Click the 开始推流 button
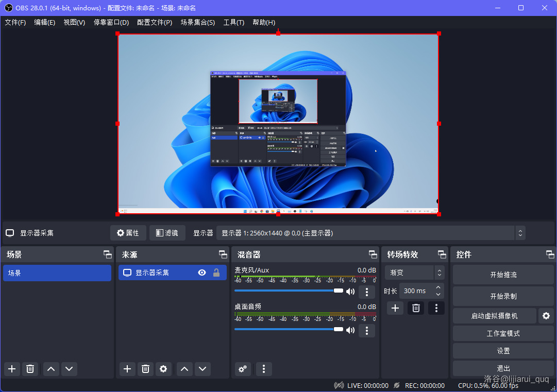The height and width of the screenshot is (392, 557). pos(503,275)
